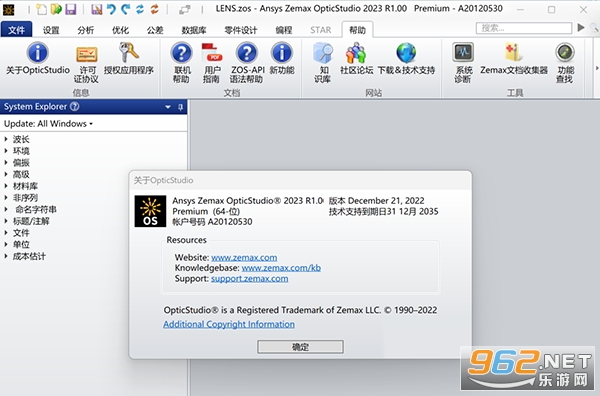
Task: Click 确定 button in About dialog
Action: pos(300,347)
